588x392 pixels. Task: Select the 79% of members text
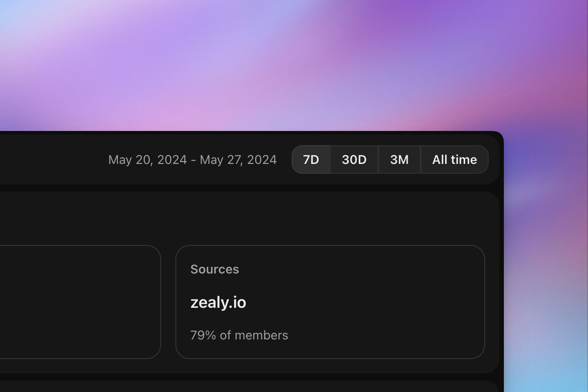[x=239, y=335]
